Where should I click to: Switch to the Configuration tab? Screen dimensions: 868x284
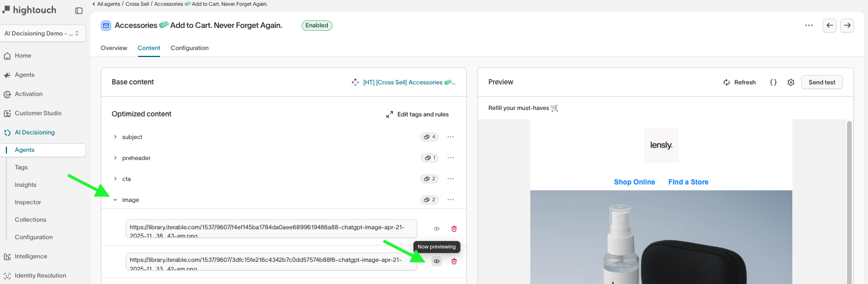click(x=189, y=48)
